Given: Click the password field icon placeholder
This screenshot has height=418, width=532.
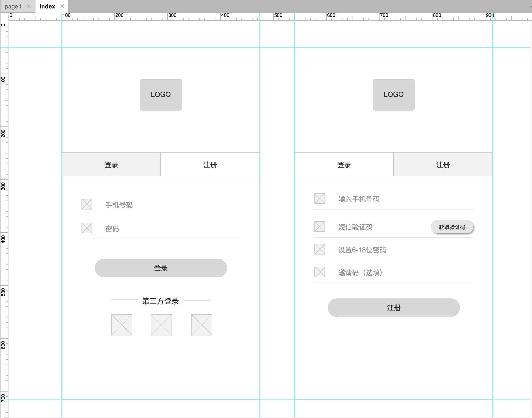Looking at the screenshot, I should click(x=87, y=228).
